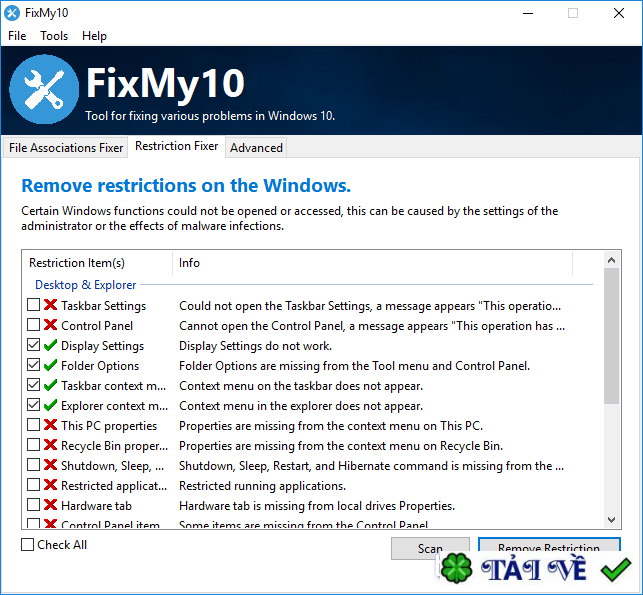
Task: Click the FixMy10 title bar app icon
Action: point(12,13)
